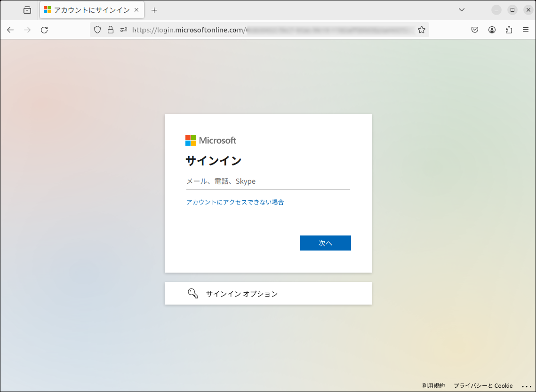Viewport: 536px width, 392px height.
Task: Click the Firefox View icon in tab bar
Action: point(27,10)
